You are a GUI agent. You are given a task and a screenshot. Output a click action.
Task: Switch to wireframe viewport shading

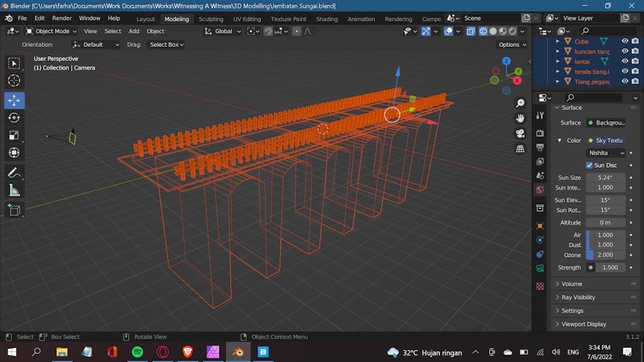click(x=483, y=32)
